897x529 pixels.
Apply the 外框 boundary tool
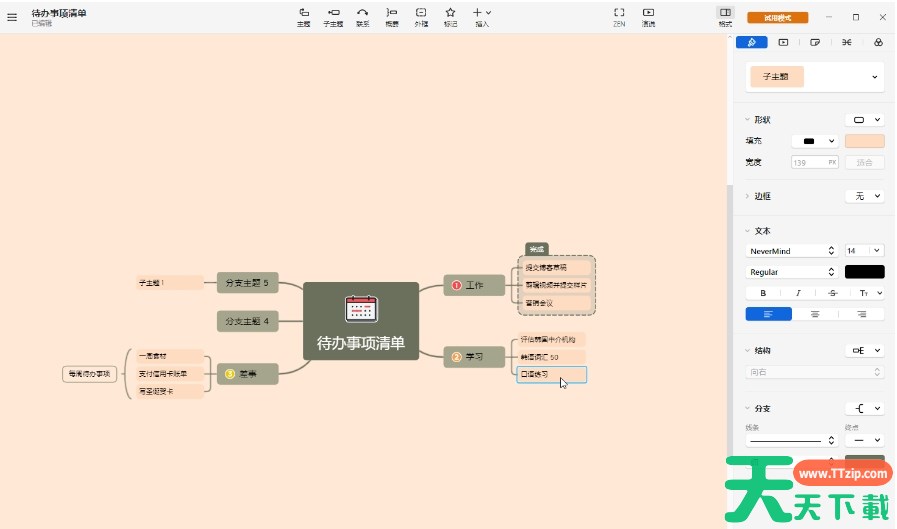tap(421, 16)
